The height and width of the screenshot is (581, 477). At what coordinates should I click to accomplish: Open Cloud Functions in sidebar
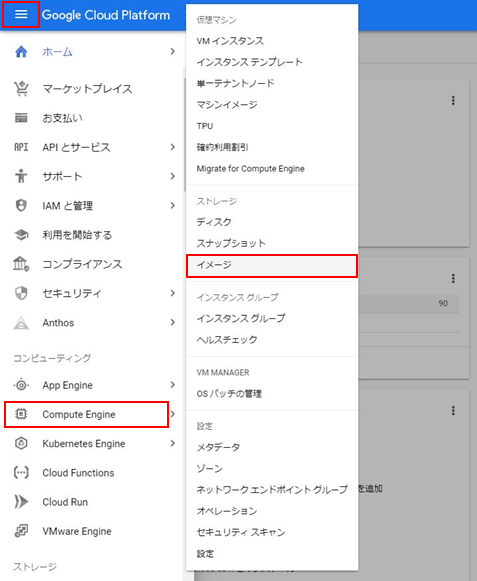[x=78, y=472]
